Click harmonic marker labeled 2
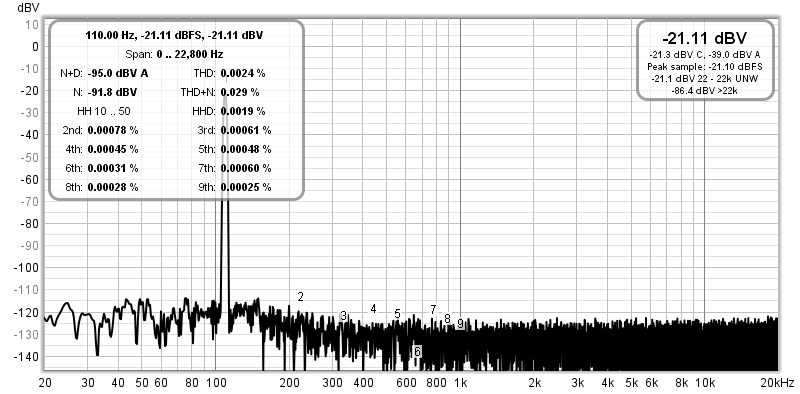Screen dimensions: 800x394 point(301,297)
